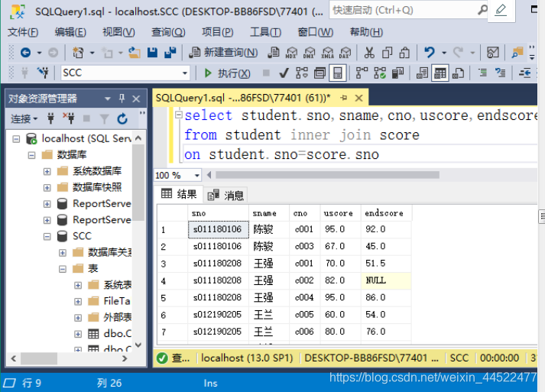The image size is (545, 392).
Task: Open the Object Explorer window options arrow
Action: point(108,99)
